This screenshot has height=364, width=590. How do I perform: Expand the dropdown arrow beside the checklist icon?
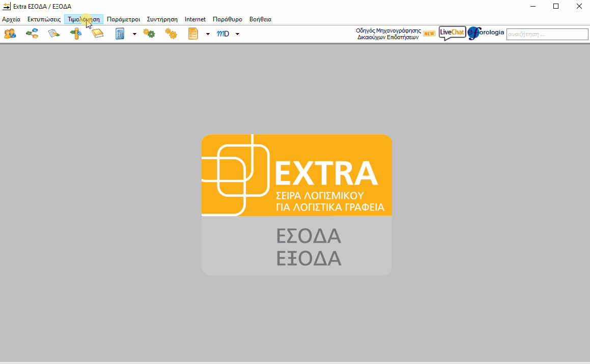(208, 34)
